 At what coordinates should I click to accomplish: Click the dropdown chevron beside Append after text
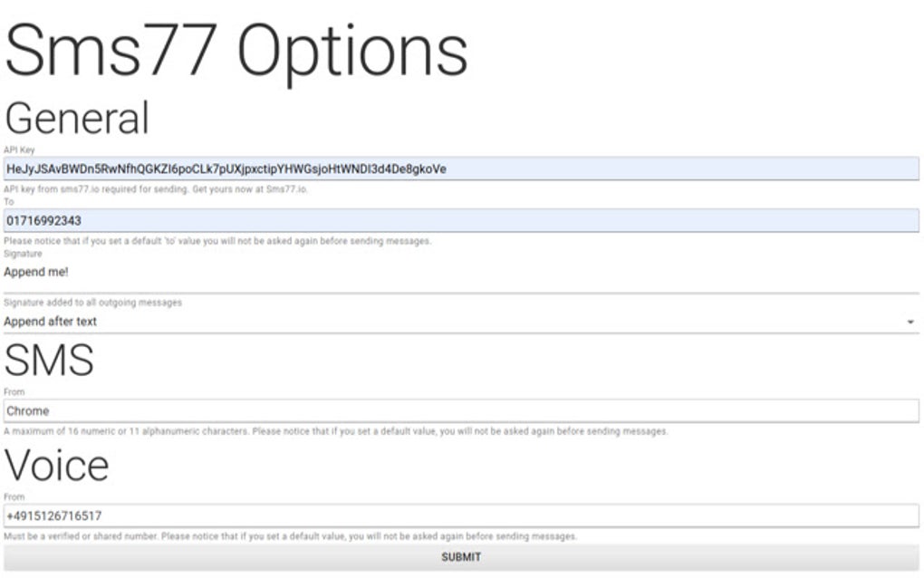point(912,322)
